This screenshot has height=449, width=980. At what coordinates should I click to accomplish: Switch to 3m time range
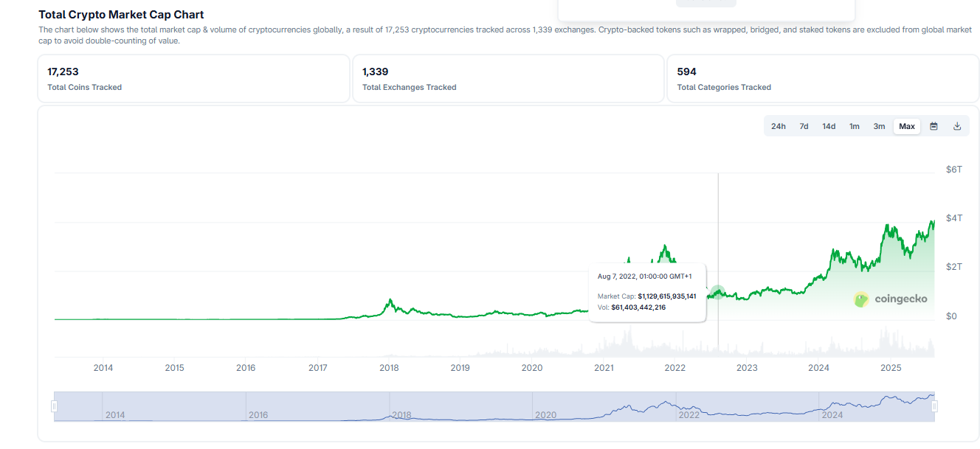(x=879, y=126)
